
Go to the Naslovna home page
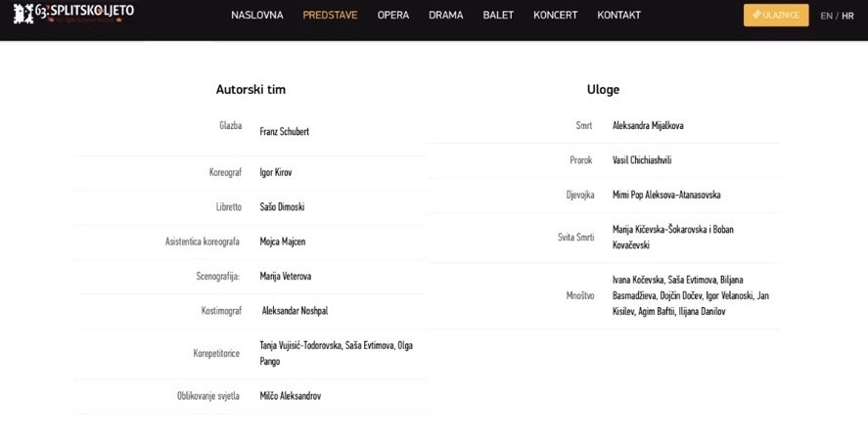257,16
